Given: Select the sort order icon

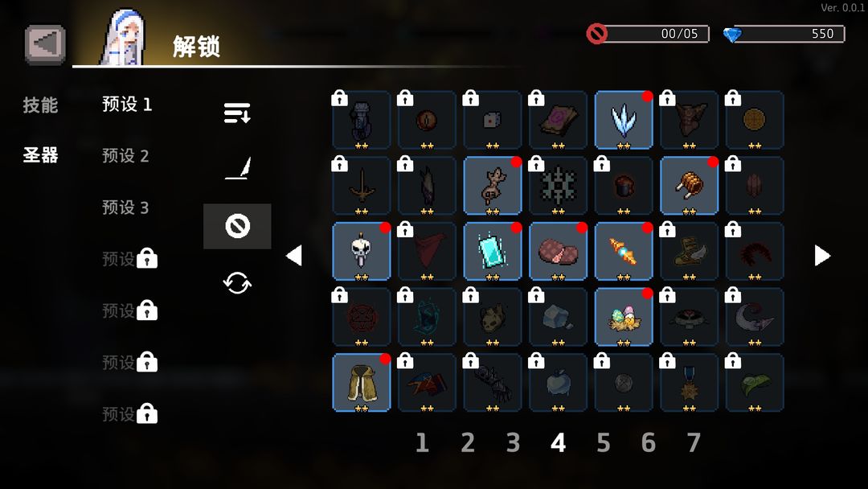Looking at the screenshot, I should 237,113.
